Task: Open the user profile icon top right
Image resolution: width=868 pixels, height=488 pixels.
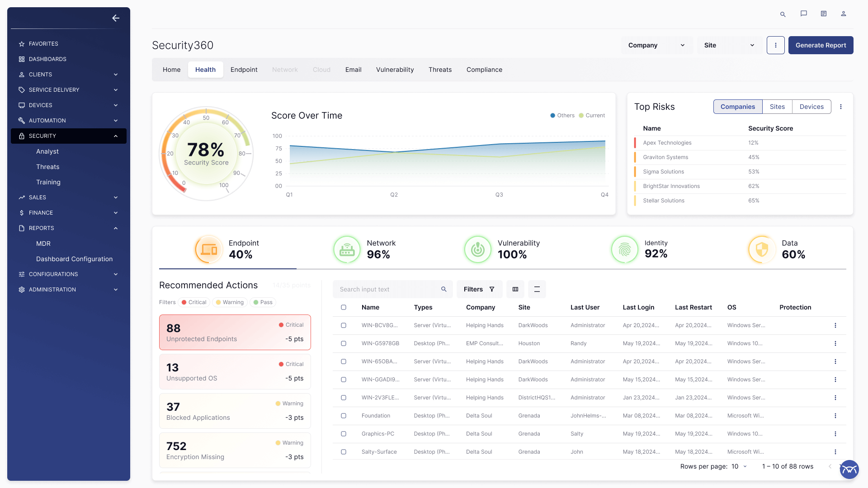Action: point(844,14)
